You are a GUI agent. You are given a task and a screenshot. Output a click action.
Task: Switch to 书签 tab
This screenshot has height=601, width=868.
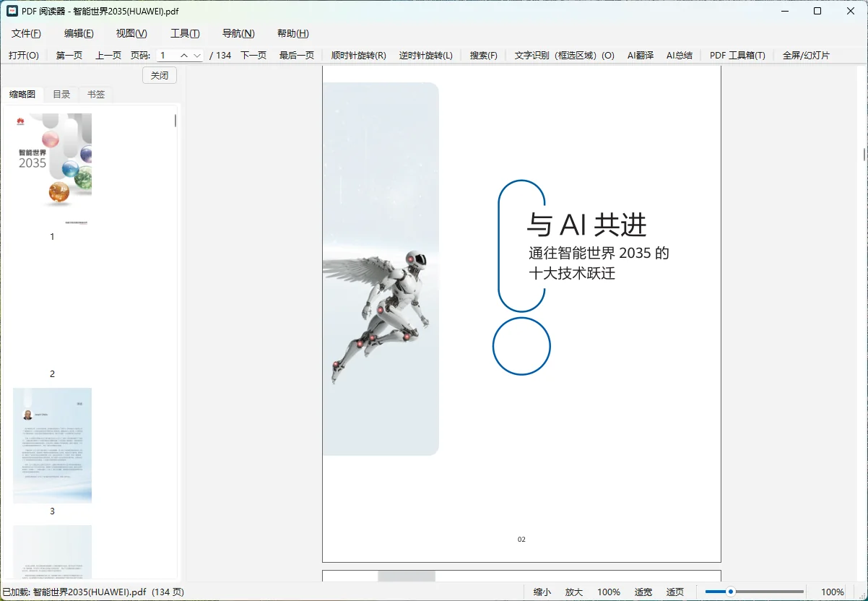click(x=96, y=95)
